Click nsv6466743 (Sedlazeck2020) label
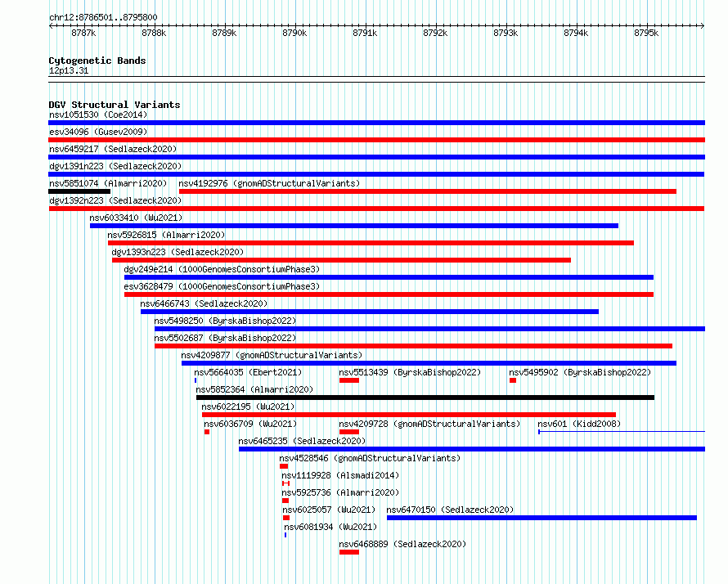Viewport: 728px width, 584px height. (204, 303)
